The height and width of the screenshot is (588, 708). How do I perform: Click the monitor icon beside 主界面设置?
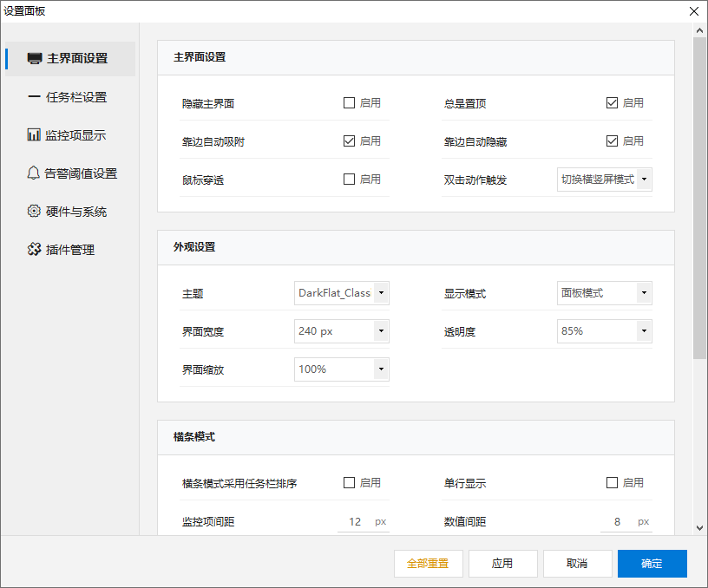pyautogui.click(x=35, y=58)
